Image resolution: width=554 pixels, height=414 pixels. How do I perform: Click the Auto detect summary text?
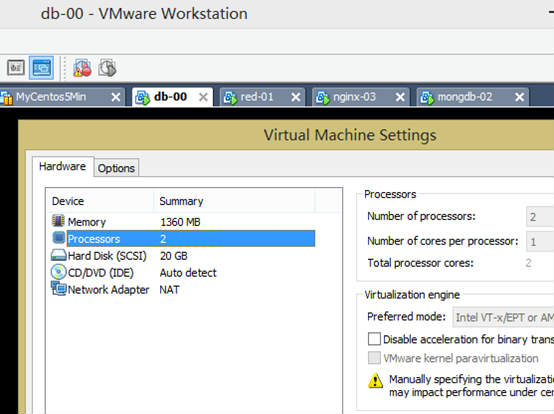(x=188, y=273)
